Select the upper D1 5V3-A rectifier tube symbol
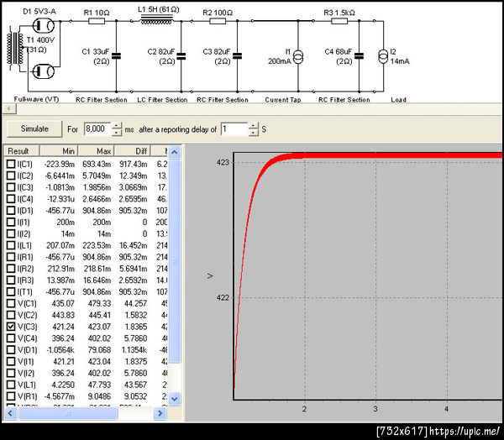 tap(43, 25)
